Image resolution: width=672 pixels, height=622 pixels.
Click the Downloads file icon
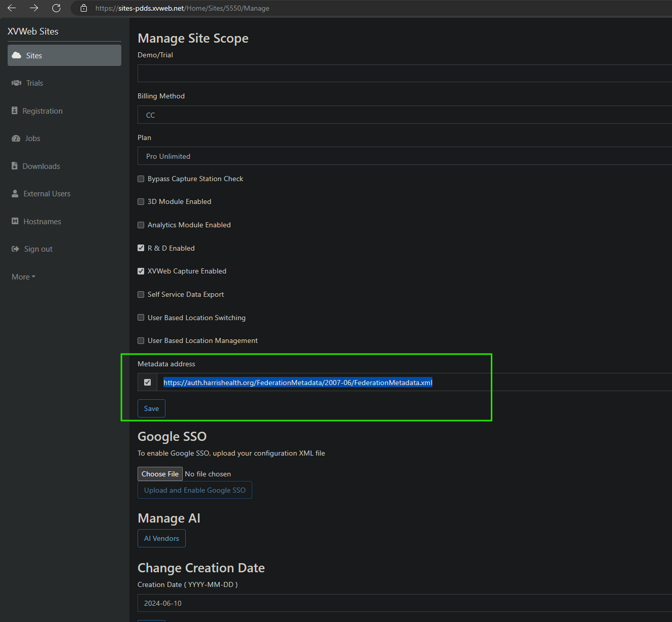pyautogui.click(x=15, y=166)
